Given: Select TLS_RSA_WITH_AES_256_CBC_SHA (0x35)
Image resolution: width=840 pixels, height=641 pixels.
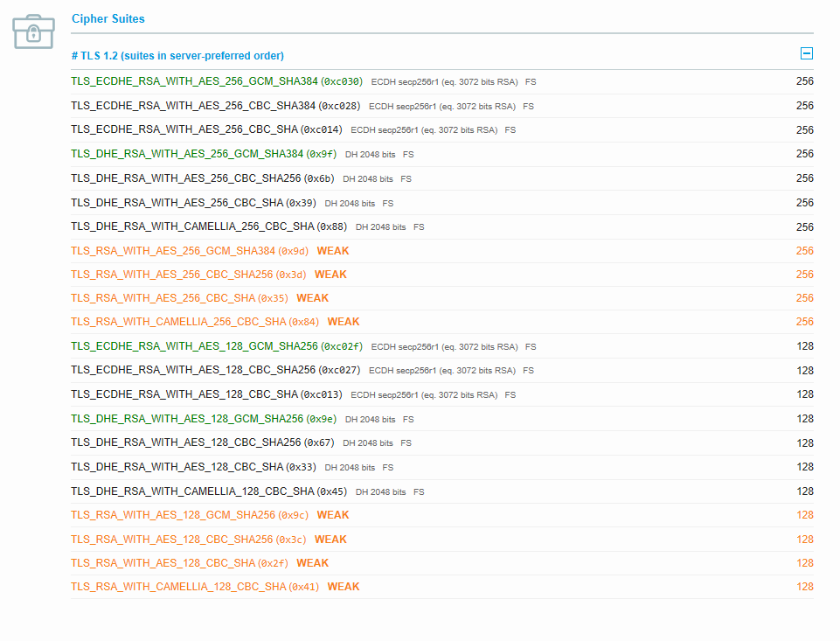Looking at the screenshot, I should [179, 298].
